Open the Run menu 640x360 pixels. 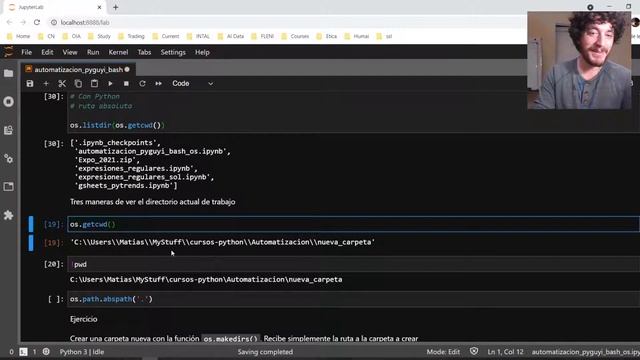coord(93,52)
